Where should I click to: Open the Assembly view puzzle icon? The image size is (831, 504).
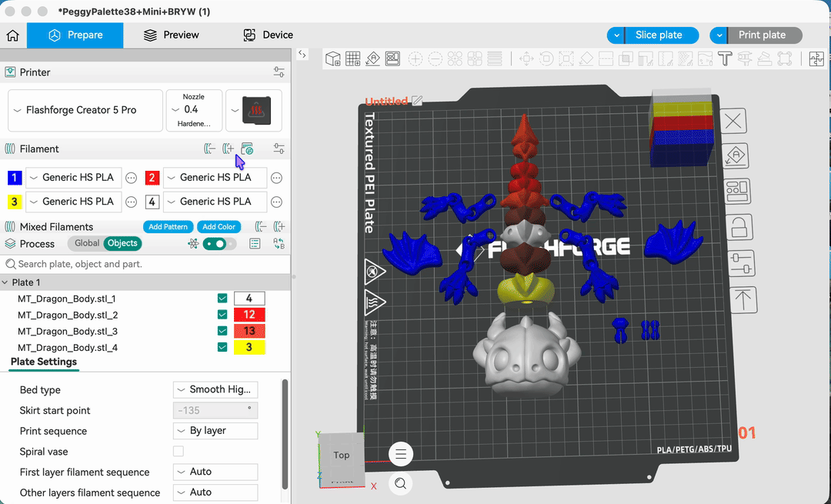coord(816,58)
